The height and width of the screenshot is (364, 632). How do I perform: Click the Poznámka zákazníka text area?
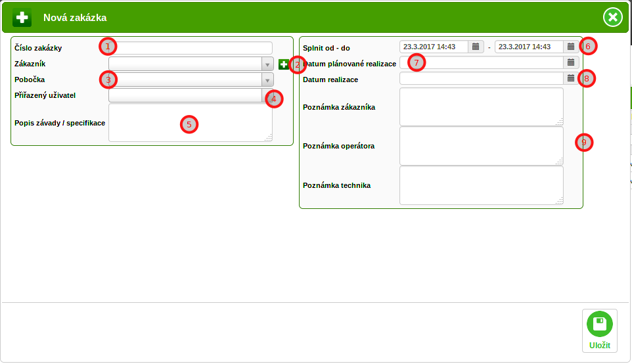481,106
